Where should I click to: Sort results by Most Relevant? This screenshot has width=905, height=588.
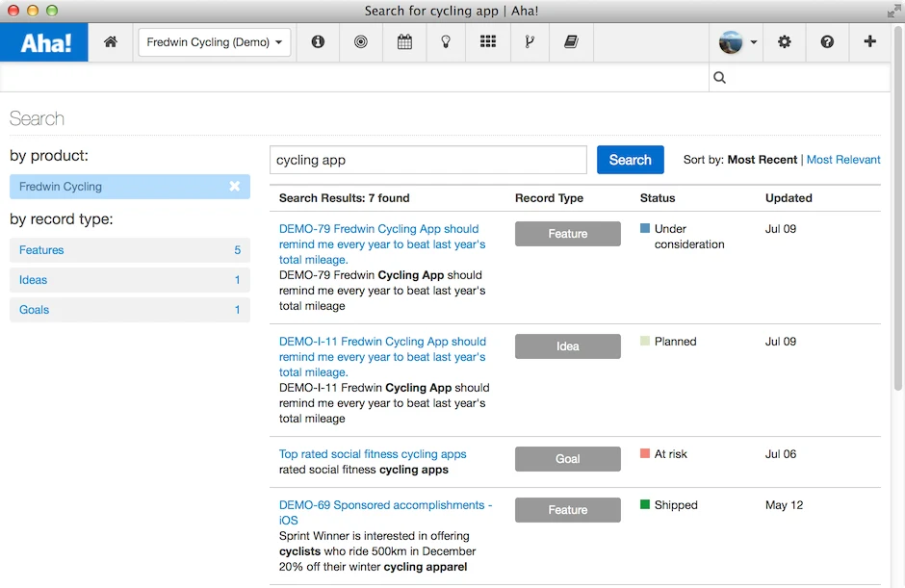click(843, 160)
